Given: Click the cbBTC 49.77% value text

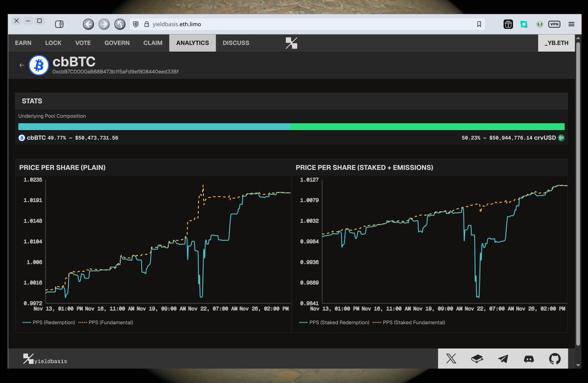Looking at the screenshot, I should (73, 138).
